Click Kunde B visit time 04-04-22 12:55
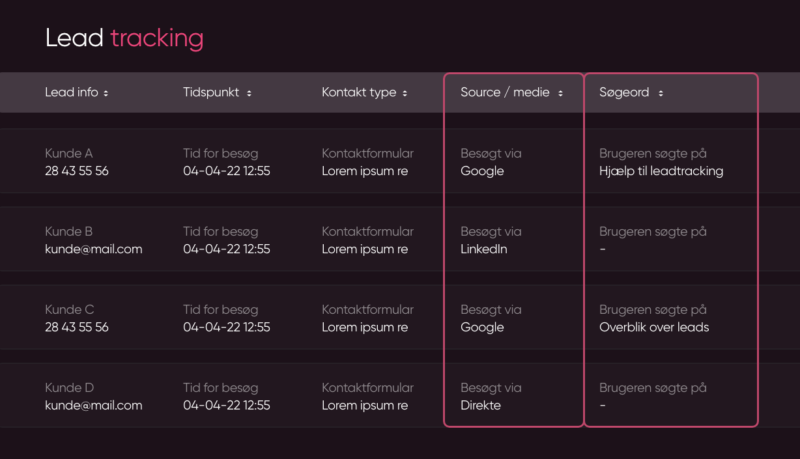This screenshot has width=800, height=459. (227, 249)
